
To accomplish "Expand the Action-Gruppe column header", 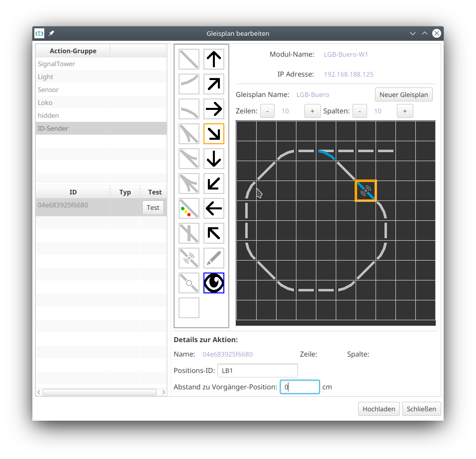I will pyautogui.click(x=73, y=51).
